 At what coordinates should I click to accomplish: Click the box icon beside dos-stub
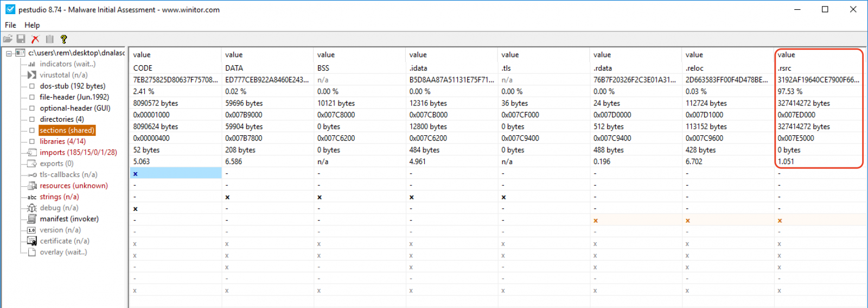point(32,86)
